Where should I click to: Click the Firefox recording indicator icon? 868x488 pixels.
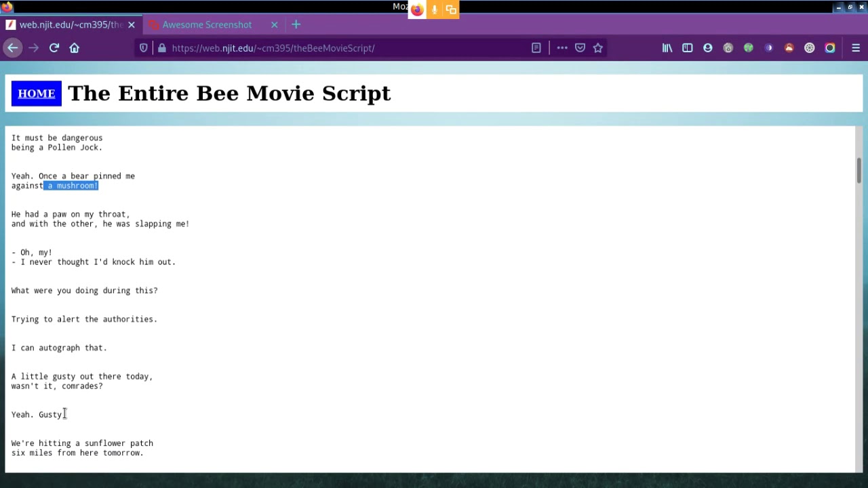coord(417,9)
